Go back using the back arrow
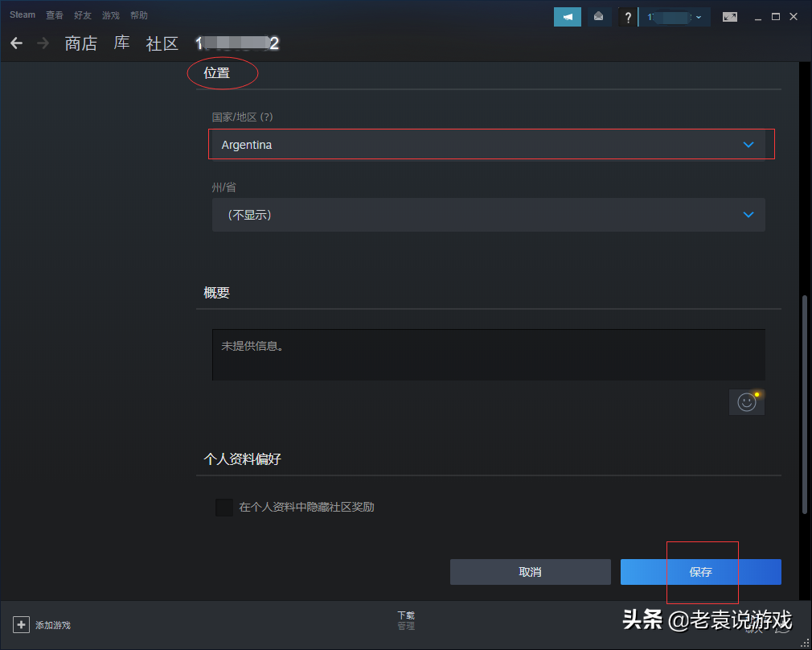 point(16,43)
